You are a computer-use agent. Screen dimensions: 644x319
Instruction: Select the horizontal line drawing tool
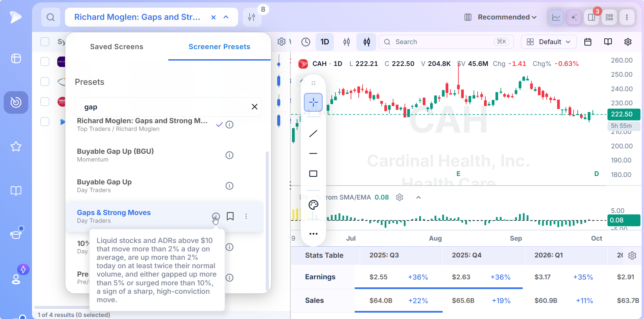[x=313, y=153]
